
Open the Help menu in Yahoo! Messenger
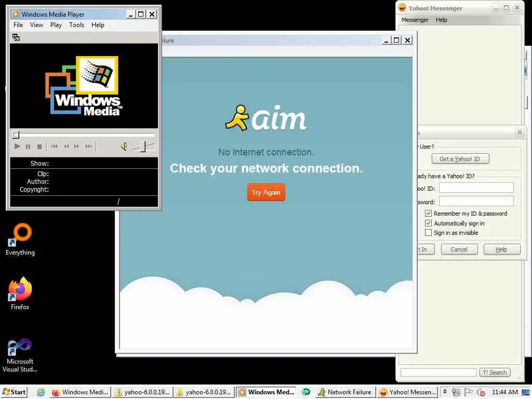pos(442,20)
